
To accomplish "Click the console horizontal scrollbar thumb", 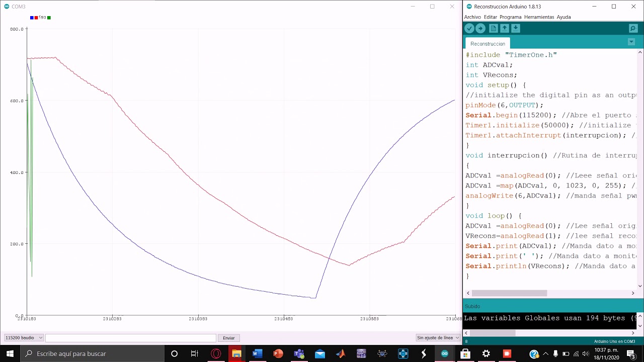I will click(493, 333).
